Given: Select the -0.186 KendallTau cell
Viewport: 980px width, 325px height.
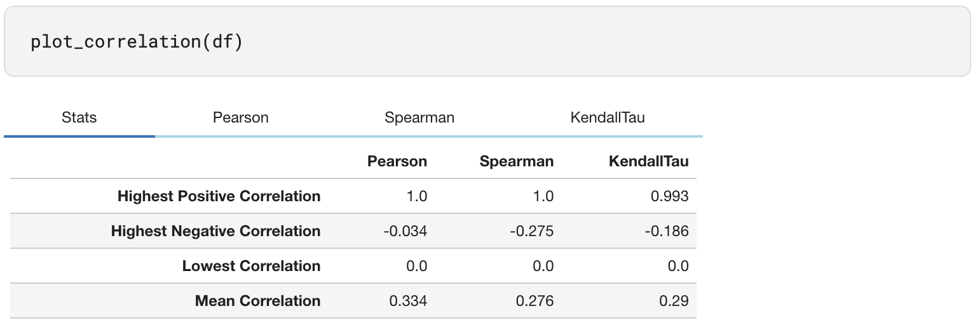Looking at the screenshot, I should point(666,231).
